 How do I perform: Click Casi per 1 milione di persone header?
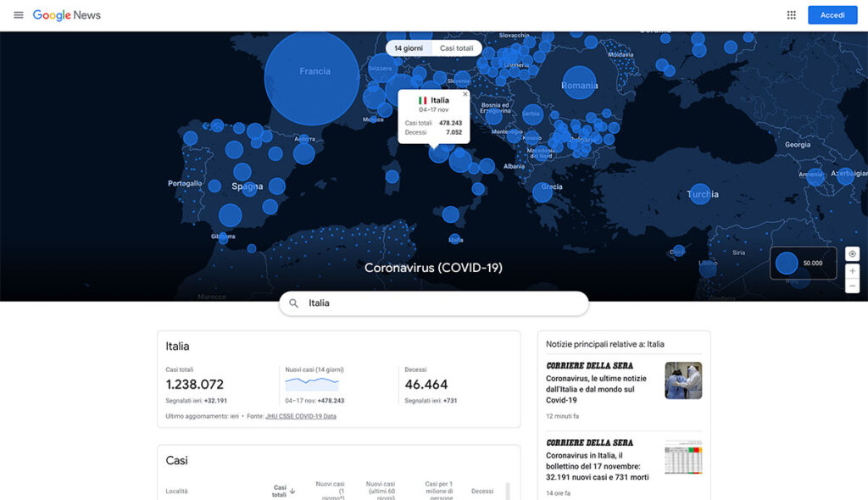(439, 492)
